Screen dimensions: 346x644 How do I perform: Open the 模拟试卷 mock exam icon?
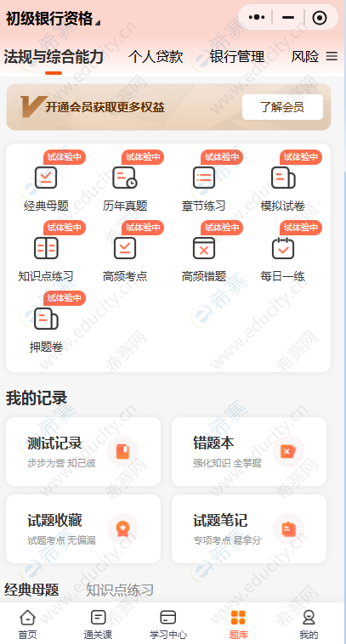click(283, 178)
